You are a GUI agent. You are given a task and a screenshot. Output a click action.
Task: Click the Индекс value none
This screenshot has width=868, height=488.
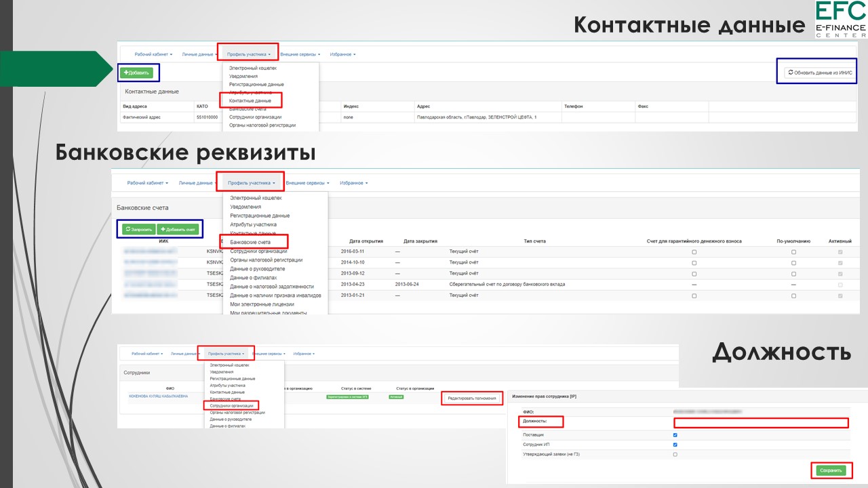(x=349, y=117)
